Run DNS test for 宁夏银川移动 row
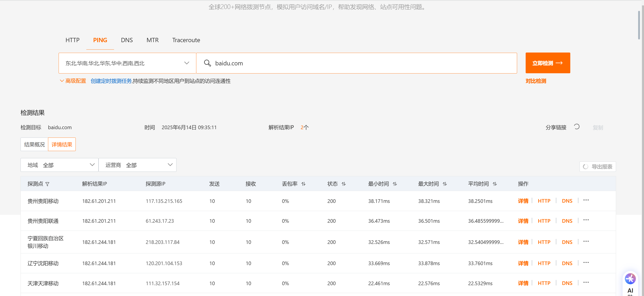 click(567, 242)
